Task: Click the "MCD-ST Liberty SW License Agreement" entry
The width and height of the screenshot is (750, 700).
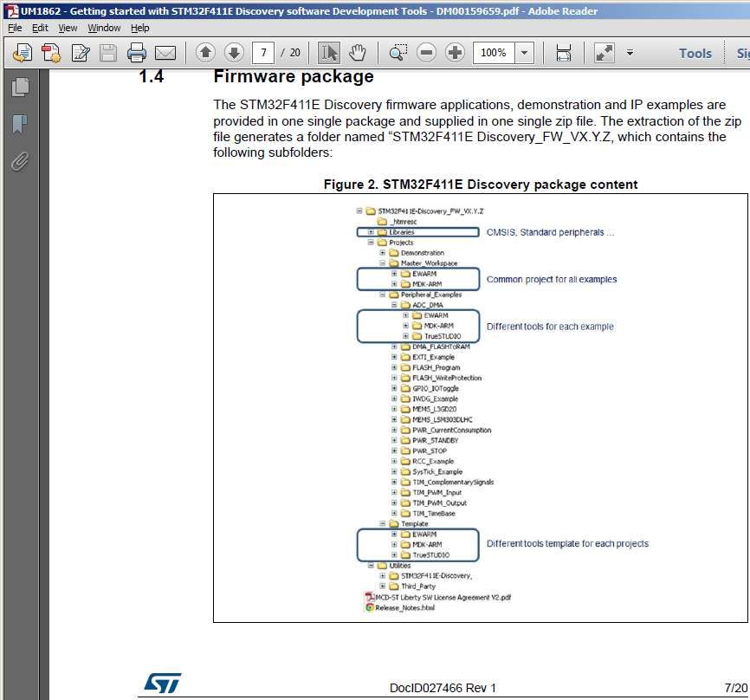Action: tap(443, 597)
